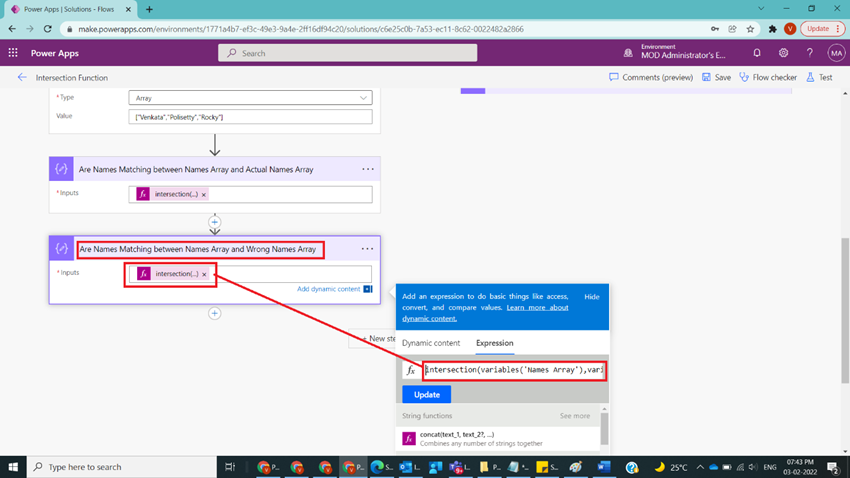The width and height of the screenshot is (850, 478).
Task: Click the expression list scrollbar
Action: (604, 427)
